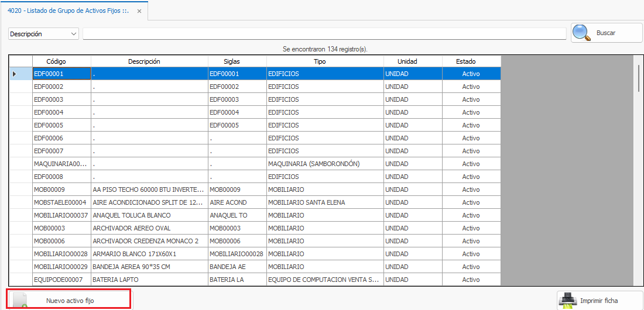The image size is (644, 310).
Task: Click the magnifying glass search icon
Action: click(581, 33)
